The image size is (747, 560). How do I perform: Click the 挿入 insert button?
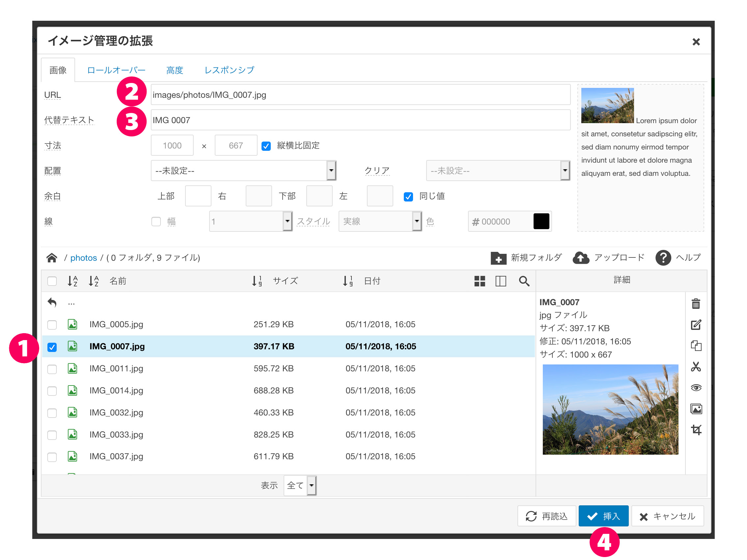(x=603, y=516)
